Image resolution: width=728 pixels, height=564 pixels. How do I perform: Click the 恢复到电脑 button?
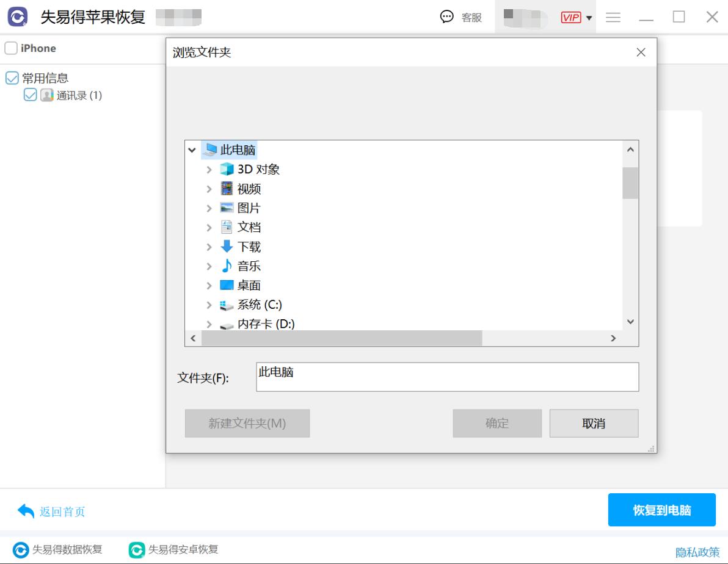tap(662, 510)
